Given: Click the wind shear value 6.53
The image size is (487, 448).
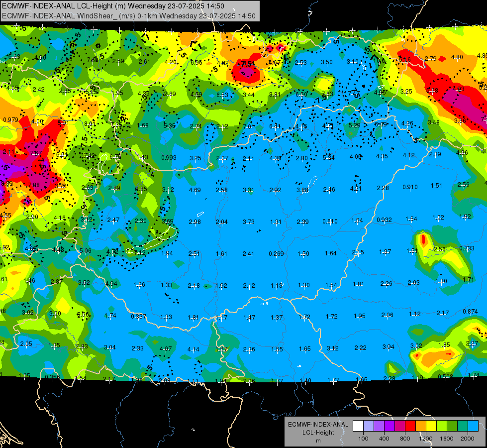Looking at the screenshot, I should [222, 95].
